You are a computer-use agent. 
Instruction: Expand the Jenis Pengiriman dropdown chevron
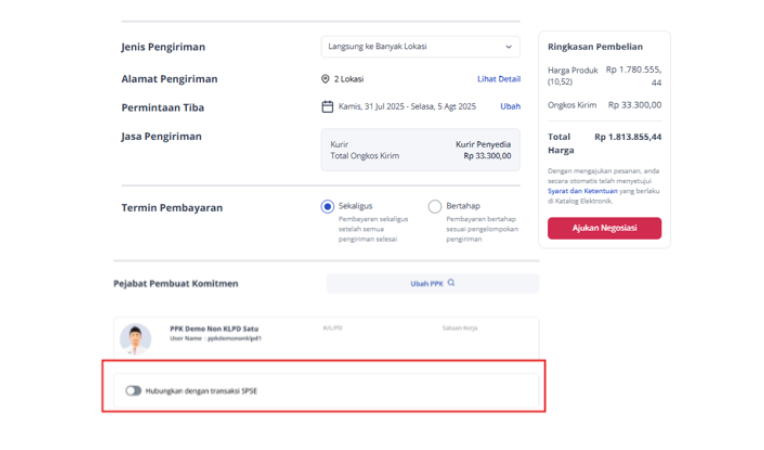click(x=509, y=47)
